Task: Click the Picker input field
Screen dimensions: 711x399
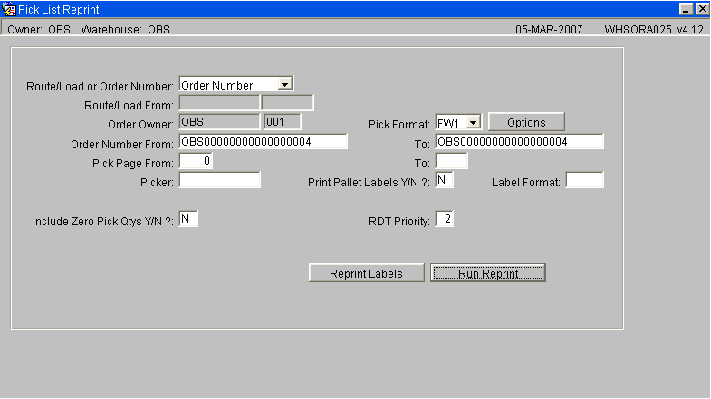Action: point(219,180)
